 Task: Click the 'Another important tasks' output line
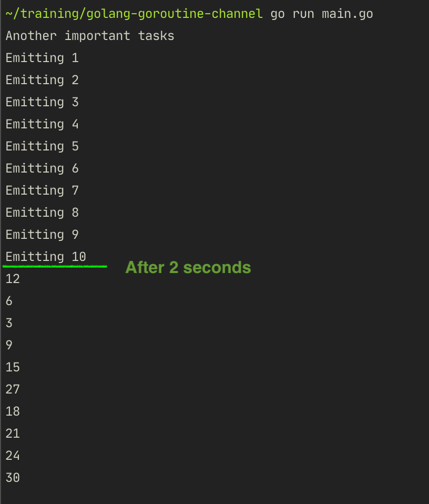click(x=90, y=36)
